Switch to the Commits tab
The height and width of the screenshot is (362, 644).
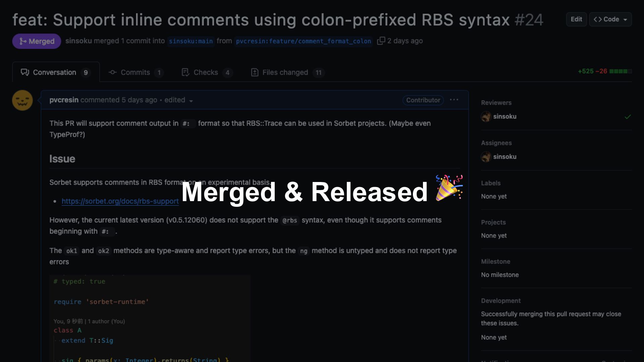coord(135,72)
